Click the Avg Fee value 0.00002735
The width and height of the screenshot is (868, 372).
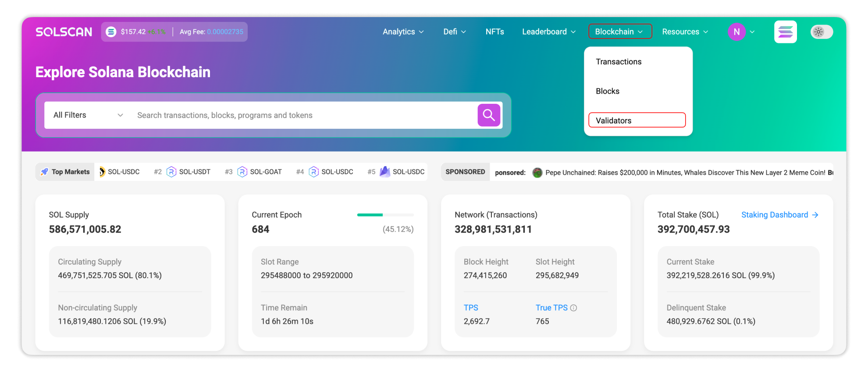coord(225,32)
